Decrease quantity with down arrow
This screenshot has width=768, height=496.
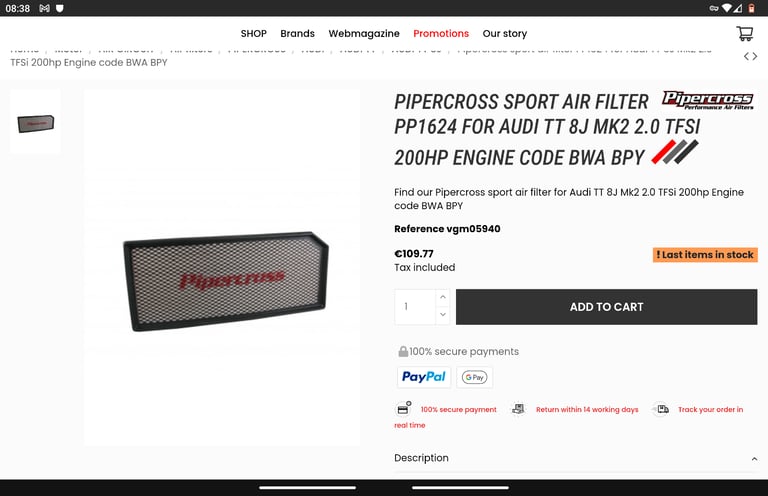(x=443, y=315)
